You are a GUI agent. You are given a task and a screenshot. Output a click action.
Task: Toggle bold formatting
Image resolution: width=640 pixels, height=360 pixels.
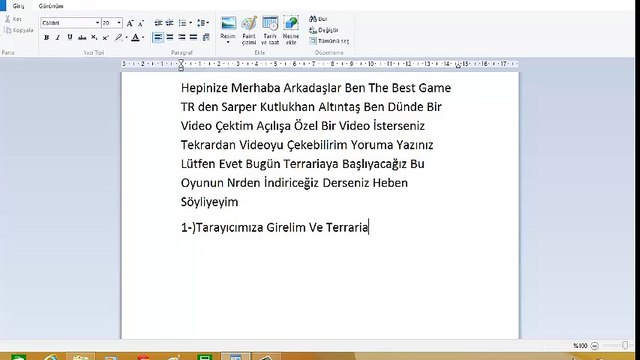47,38
